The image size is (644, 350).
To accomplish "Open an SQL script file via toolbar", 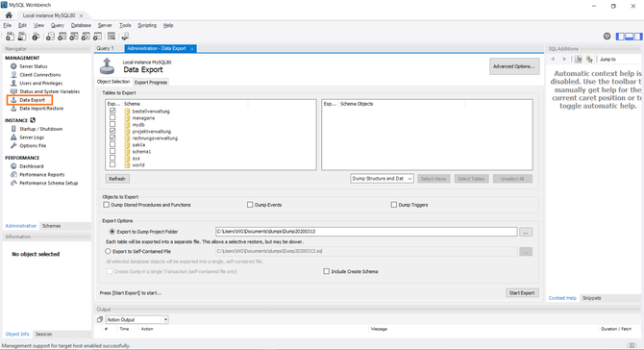I will tap(22, 37).
